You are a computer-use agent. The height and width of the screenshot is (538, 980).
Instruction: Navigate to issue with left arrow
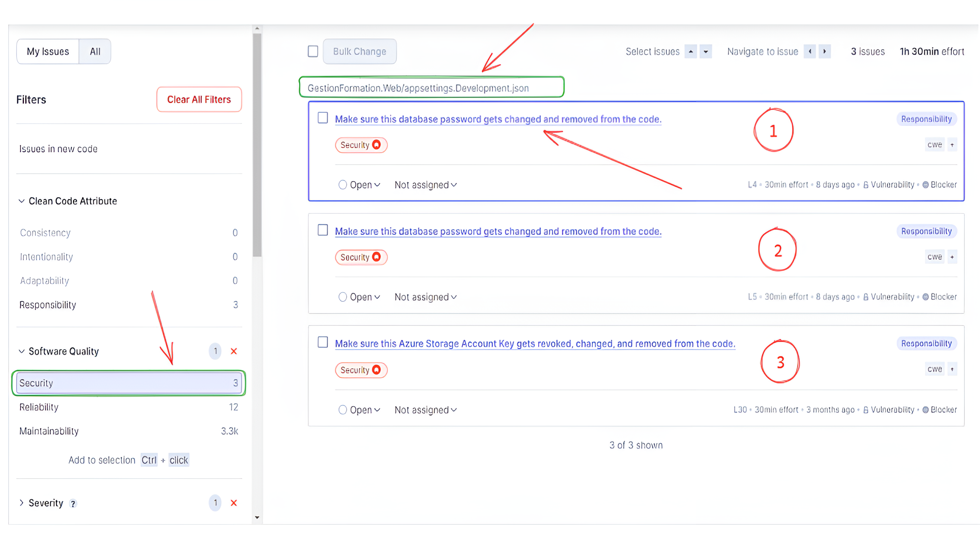809,52
